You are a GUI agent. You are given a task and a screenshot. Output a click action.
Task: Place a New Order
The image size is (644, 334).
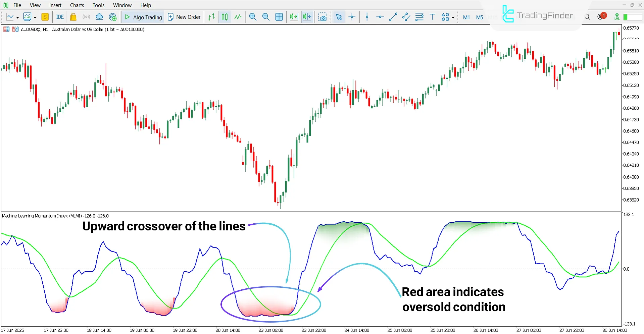(184, 17)
